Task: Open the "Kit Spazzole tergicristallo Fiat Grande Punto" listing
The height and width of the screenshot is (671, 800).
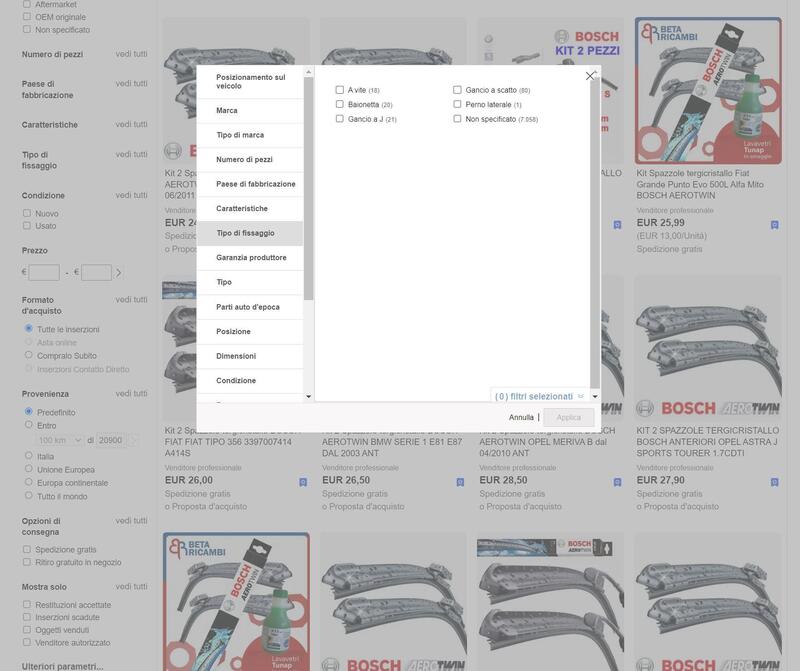Action: 700,184
